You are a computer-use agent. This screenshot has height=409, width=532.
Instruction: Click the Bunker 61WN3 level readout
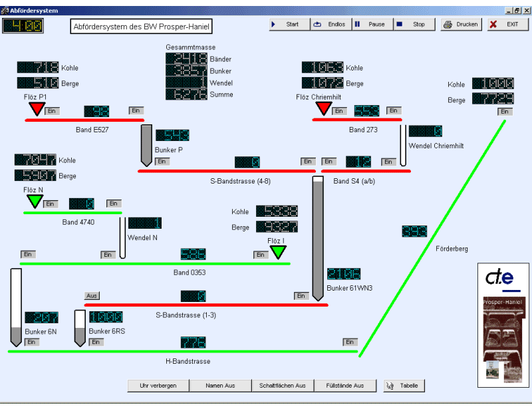[x=344, y=274]
